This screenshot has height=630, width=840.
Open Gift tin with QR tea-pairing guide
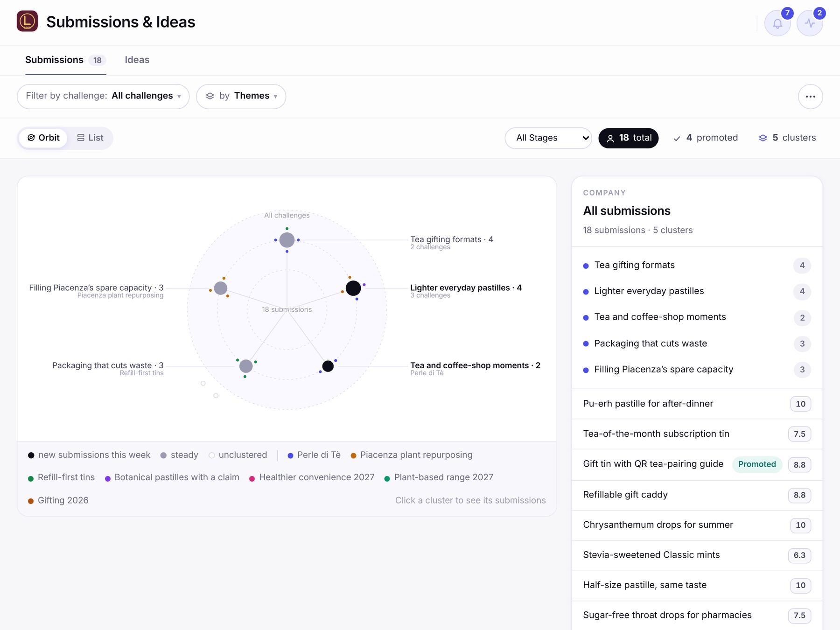697,464
